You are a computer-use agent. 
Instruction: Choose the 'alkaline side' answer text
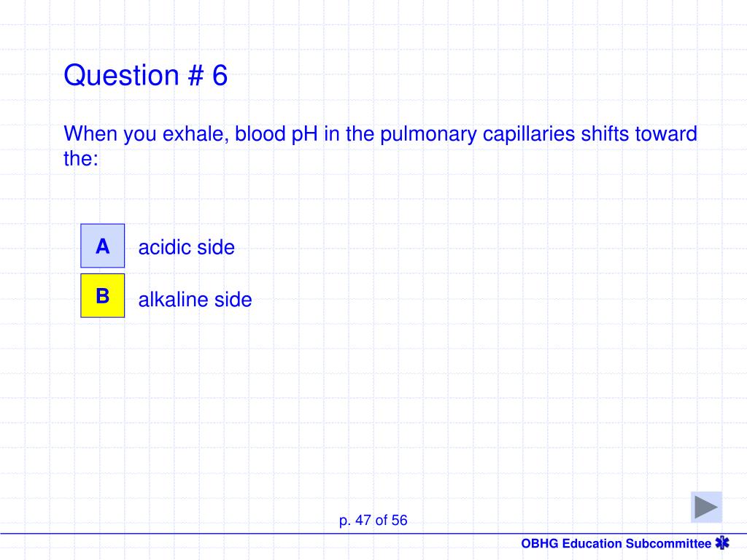(195, 300)
